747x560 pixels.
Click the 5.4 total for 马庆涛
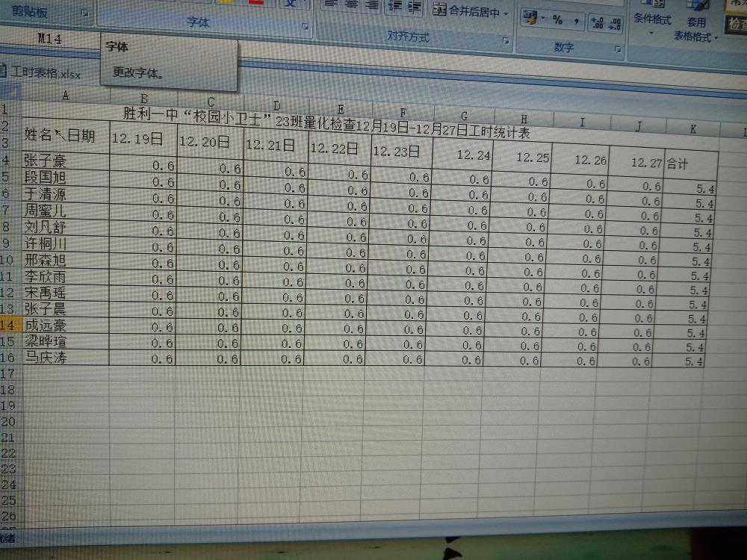tap(678, 361)
